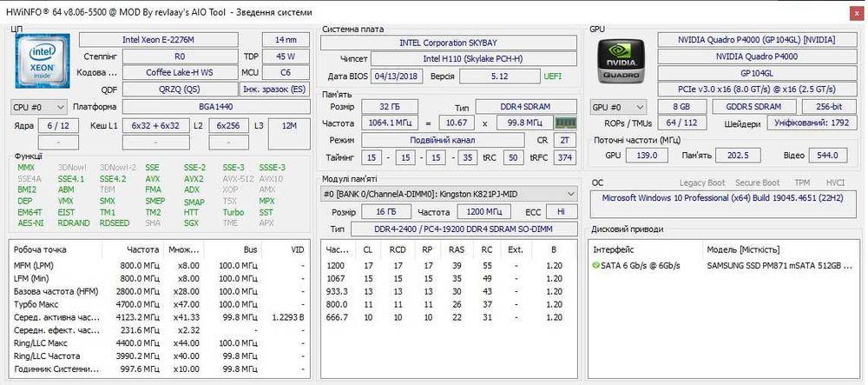Click the 16 ГБ module size field

[x=386, y=211]
